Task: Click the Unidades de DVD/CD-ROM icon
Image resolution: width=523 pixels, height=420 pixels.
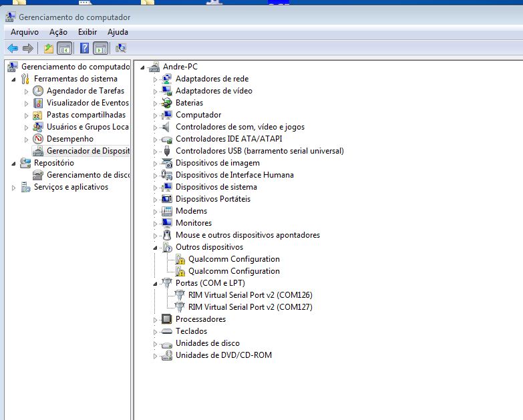Action: coord(166,355)
